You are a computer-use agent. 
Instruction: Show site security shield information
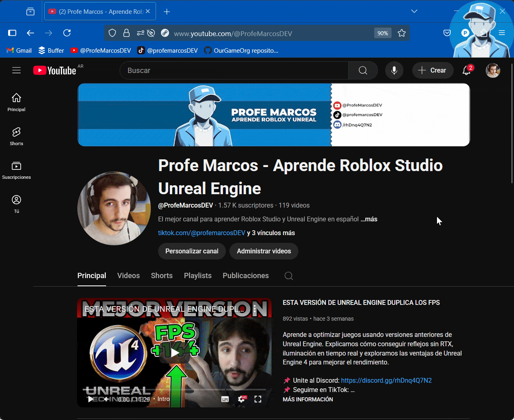click(113, 33)
